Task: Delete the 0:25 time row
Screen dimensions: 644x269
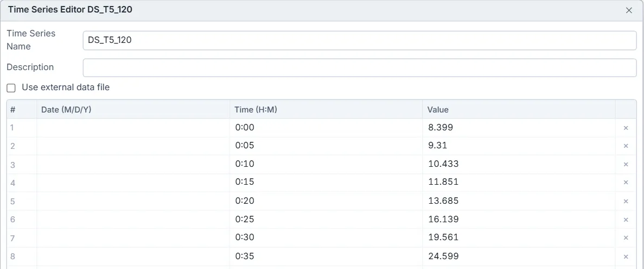Action: (626, 220)
